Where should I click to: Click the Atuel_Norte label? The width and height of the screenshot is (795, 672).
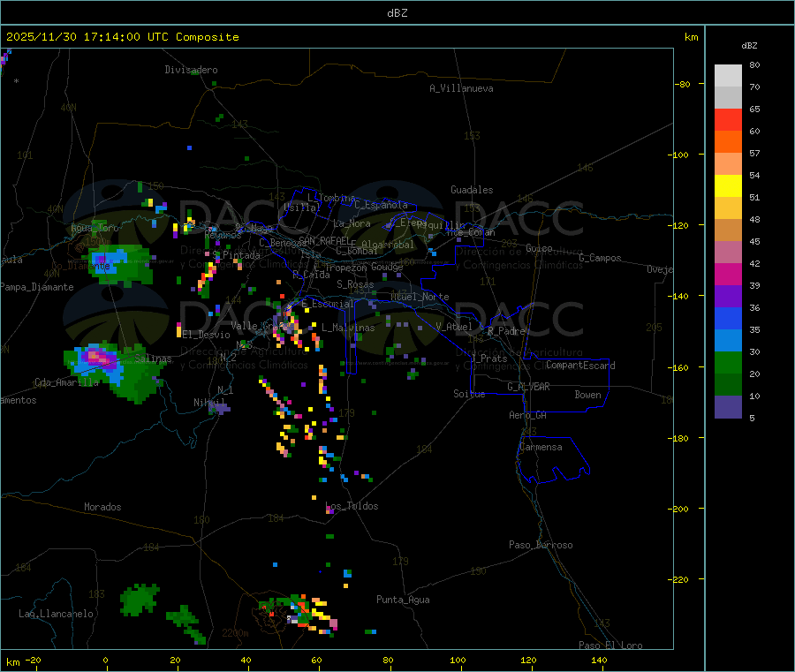point(420,297)
